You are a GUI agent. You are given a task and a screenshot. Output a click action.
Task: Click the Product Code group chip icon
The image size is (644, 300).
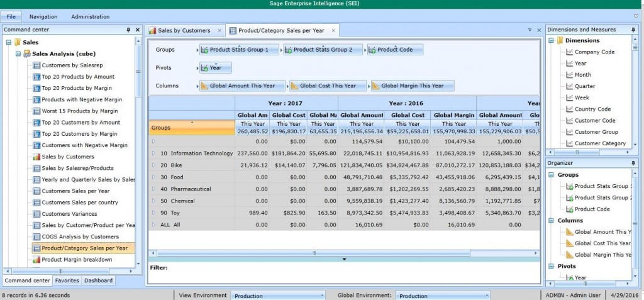point(372,50)
